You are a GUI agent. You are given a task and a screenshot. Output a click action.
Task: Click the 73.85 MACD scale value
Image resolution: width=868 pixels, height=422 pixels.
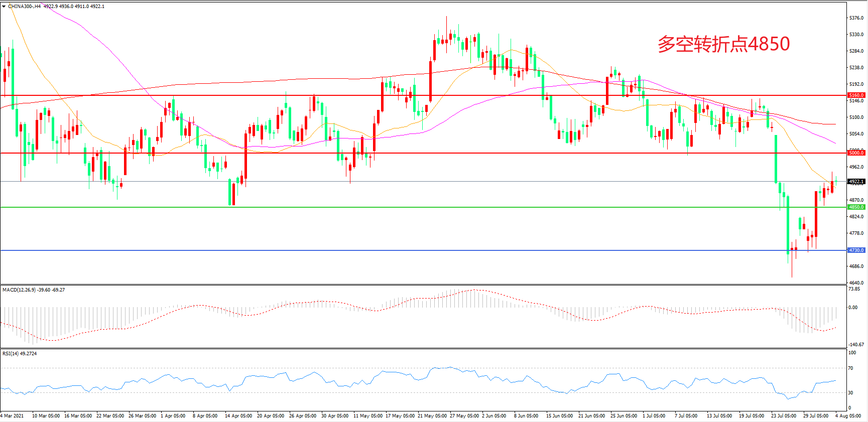[x=854, y=289]
